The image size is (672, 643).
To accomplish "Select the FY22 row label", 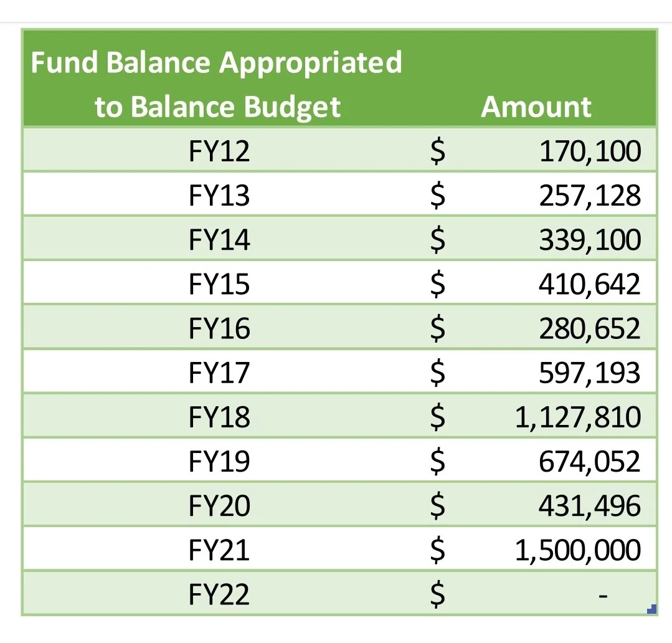I will click(219, 594).
